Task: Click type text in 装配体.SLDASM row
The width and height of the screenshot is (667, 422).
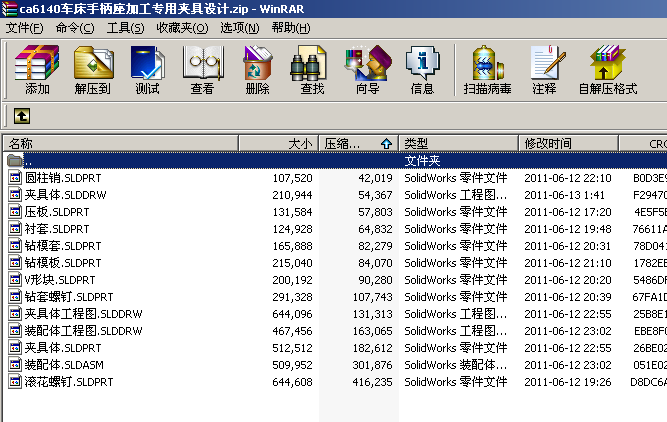Action: [456, 365]
